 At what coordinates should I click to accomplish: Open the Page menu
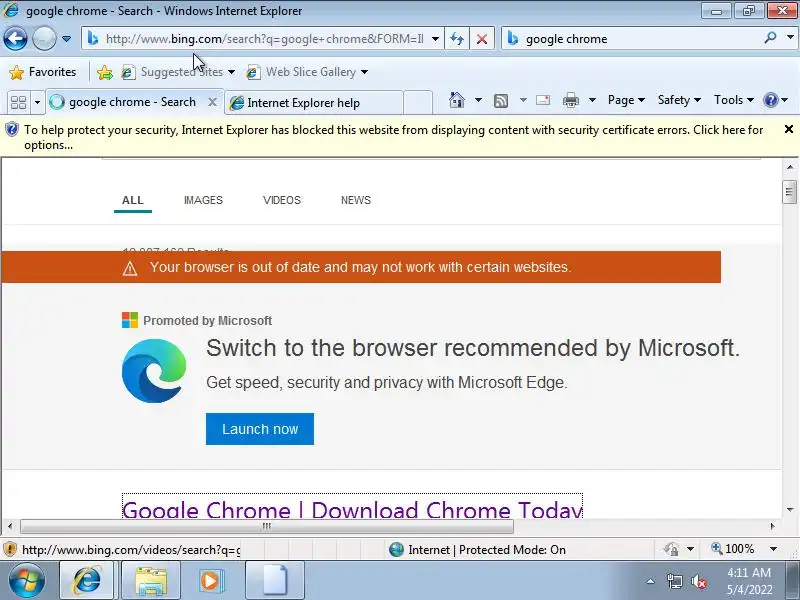pyautogui.click(x=626, y=100)
